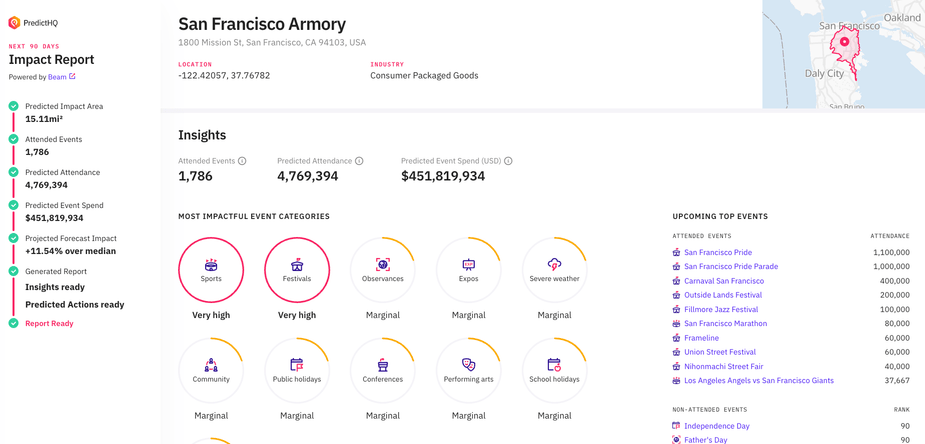Open Fillmore Jazz Festival event
Image resolution: width=925 pixels, height=444 pixels.
pos(721,310)
